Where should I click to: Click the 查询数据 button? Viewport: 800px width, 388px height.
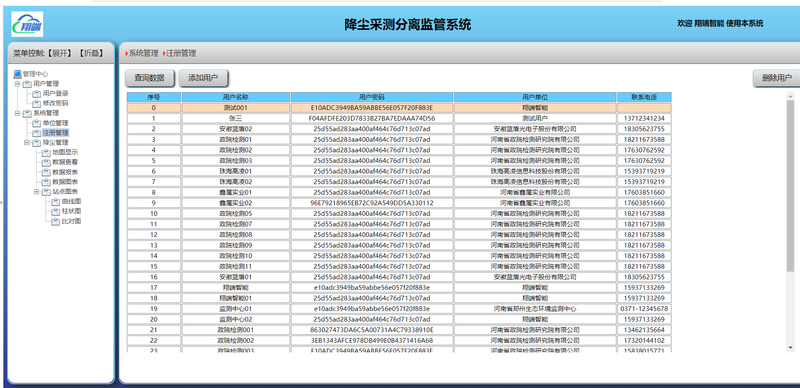point(149,78)
